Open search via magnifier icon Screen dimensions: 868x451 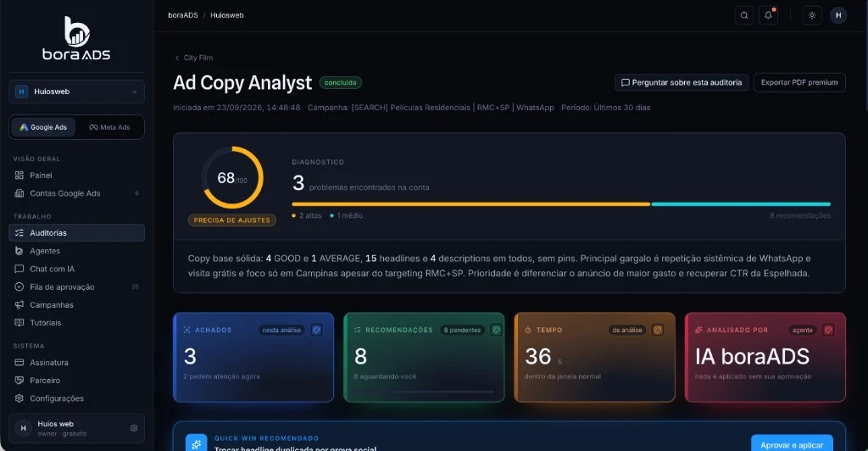tap(744, 15)
